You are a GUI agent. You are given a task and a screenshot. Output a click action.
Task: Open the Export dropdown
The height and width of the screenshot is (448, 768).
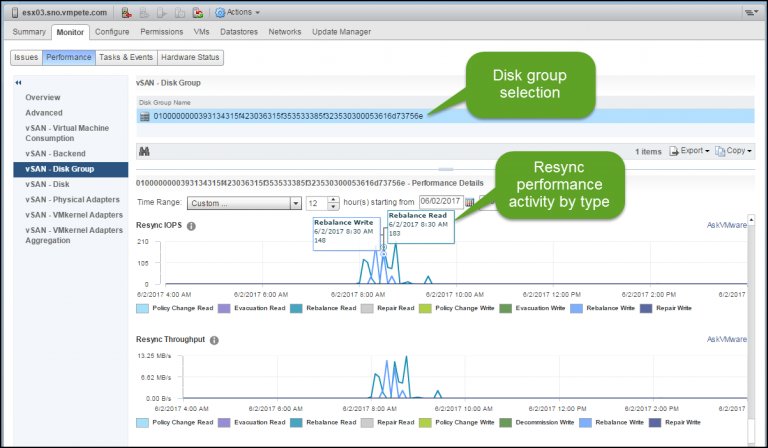(689, 151)
